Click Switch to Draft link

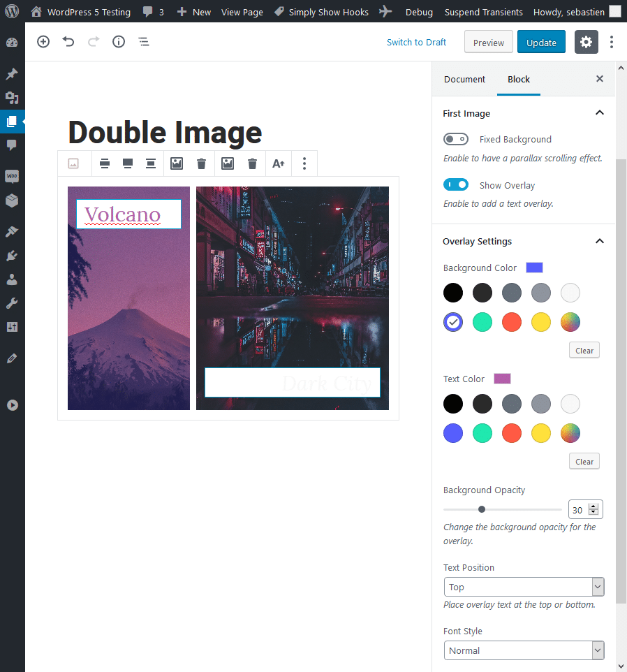tap(416, 42)
